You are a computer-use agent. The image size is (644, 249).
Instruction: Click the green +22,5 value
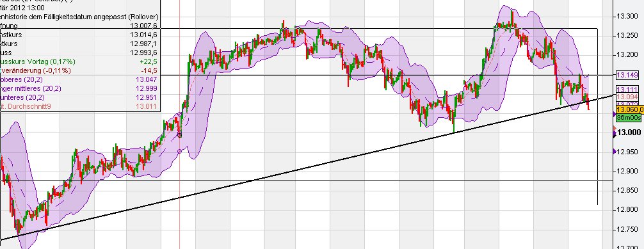[x=149, y=61]
